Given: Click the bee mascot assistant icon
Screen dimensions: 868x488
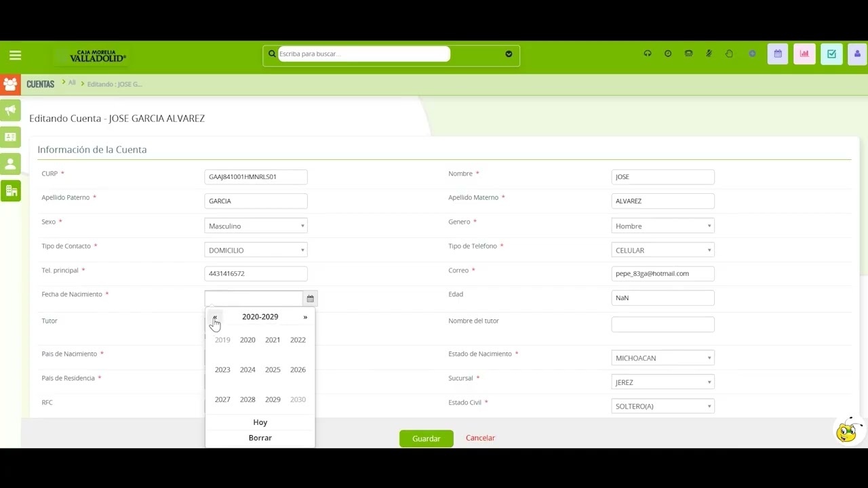Looking at the screenshot, I should [848, 430].
